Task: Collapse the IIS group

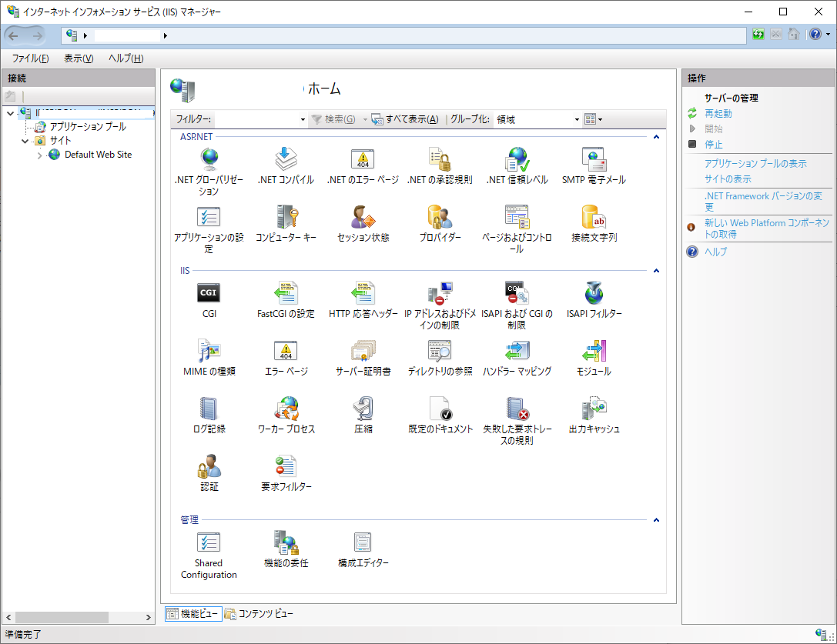Action: 656,271
